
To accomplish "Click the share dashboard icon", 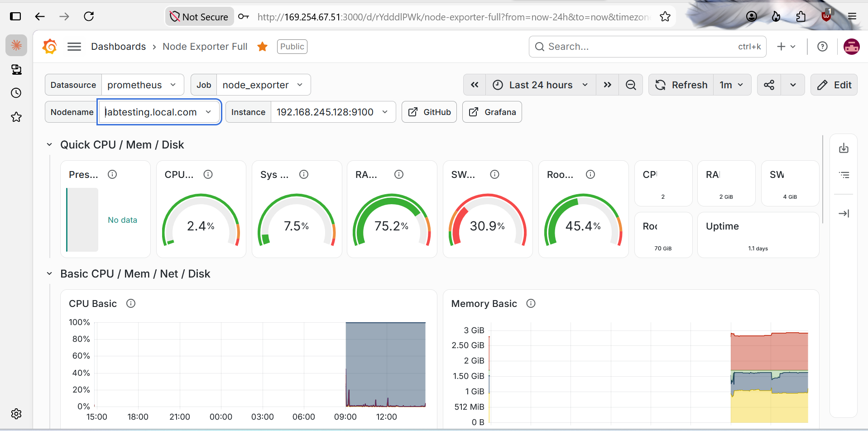I will [769, 85].
